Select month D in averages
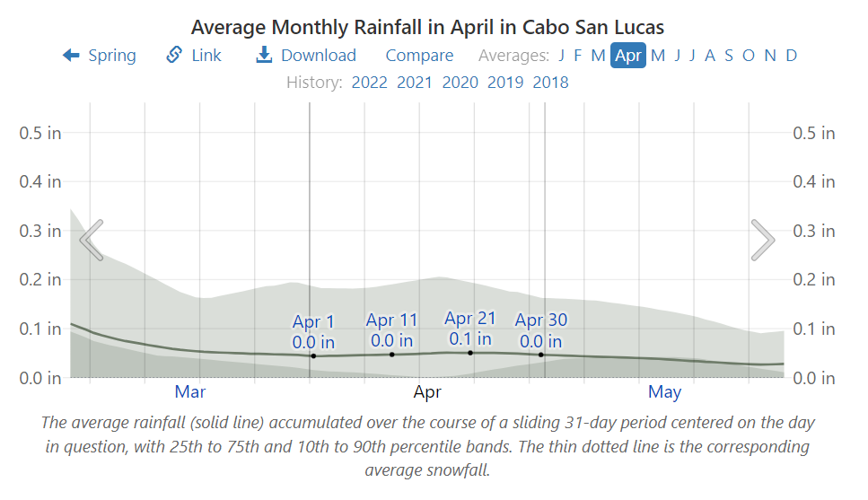 [x=791, y=56]
